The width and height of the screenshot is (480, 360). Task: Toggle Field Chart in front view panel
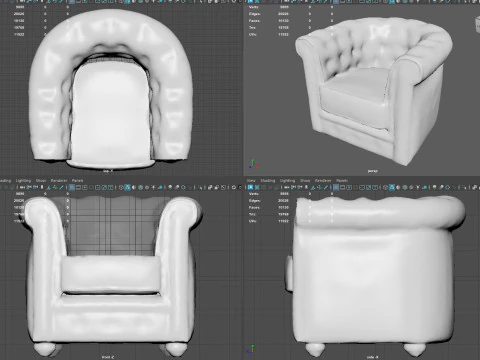98,188
